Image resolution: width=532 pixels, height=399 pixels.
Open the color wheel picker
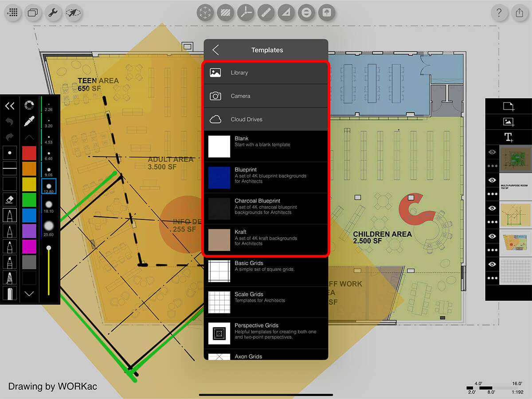click(29, 106)
